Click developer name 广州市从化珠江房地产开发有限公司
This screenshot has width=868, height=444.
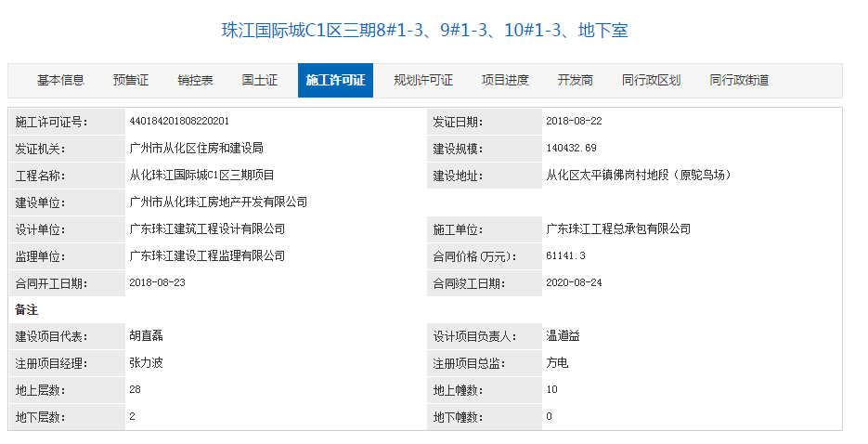(218, 202)
